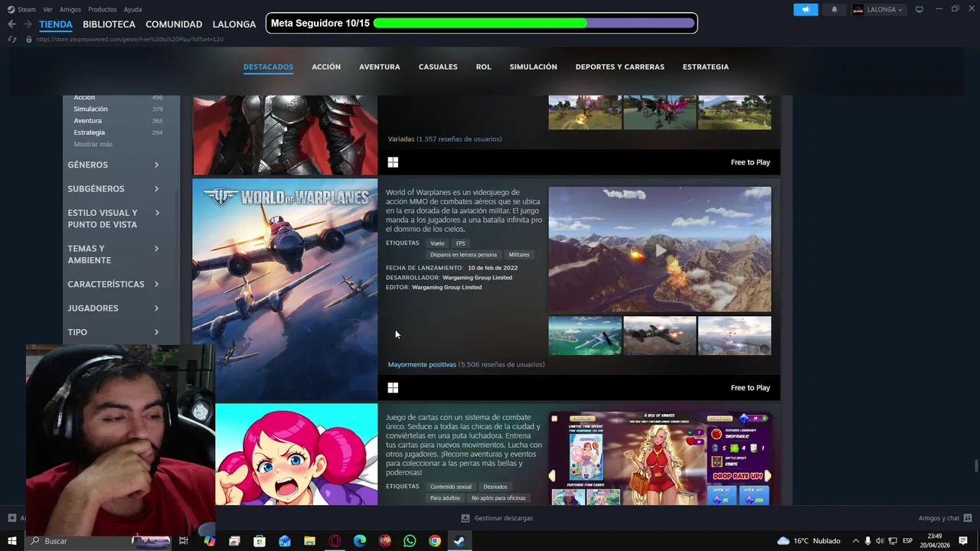Click the Desnudos tag
The image size is (980, 551).
click(495, 487)
